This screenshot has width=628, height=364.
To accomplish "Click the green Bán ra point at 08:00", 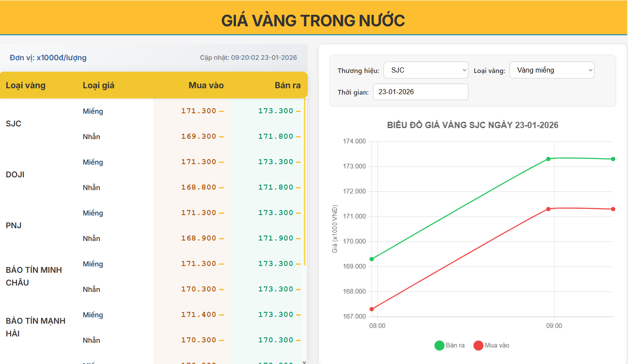I will point(372,259).
